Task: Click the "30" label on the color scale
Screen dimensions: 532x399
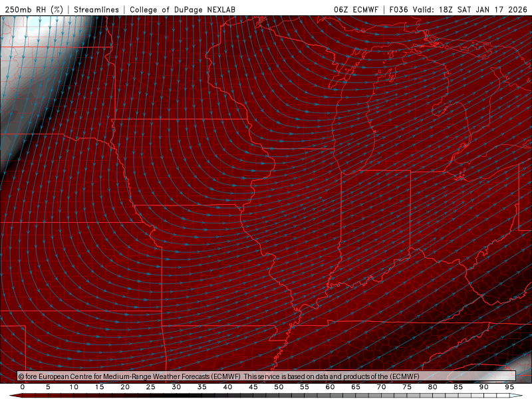Action: [176, 387]
